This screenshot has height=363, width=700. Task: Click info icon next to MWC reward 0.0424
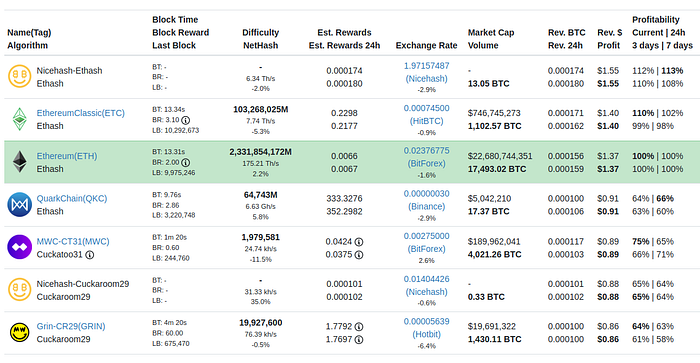pyautogui.click(x=358, y=242)
